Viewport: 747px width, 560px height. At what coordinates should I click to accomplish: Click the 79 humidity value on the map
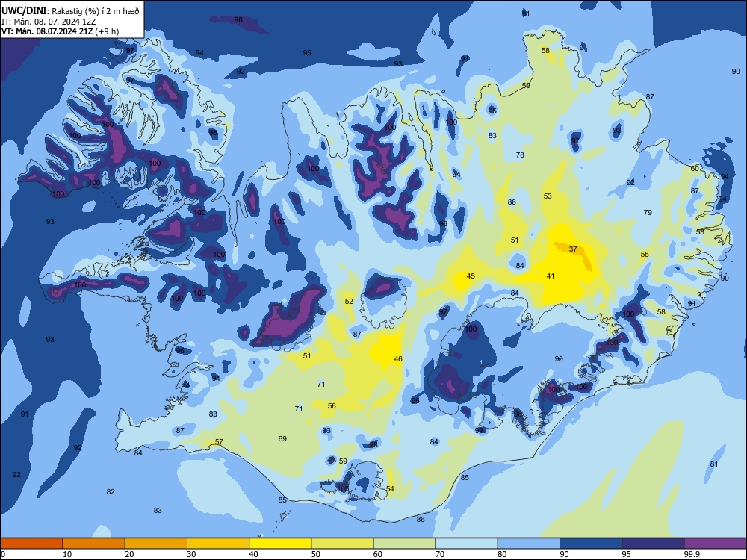(x=648, y=212)
